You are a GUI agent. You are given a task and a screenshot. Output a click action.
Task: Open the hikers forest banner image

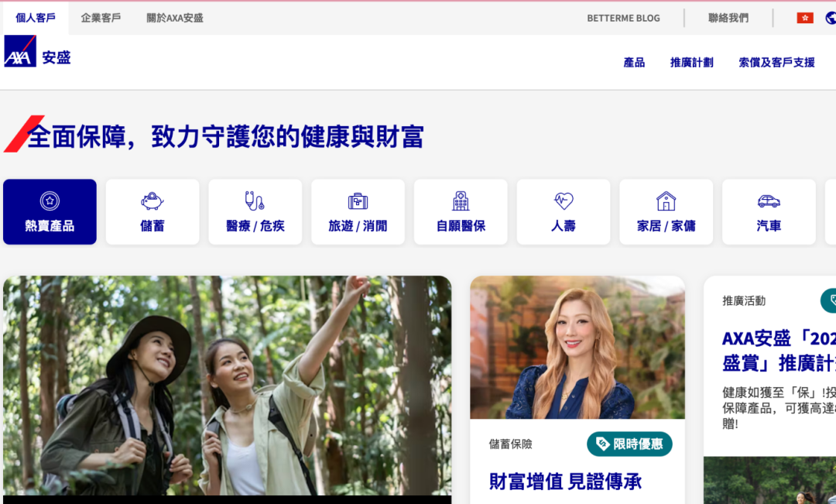click(x=227, y=385)
